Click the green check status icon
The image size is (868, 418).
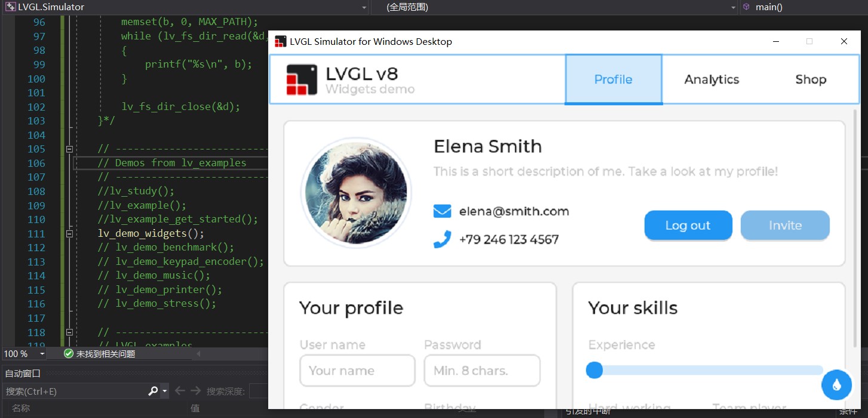coord(68,354)
